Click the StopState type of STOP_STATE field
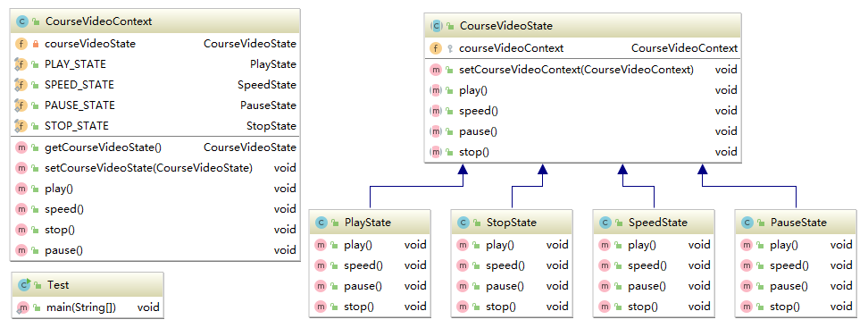The image size is (868, 328). (271, 126)
